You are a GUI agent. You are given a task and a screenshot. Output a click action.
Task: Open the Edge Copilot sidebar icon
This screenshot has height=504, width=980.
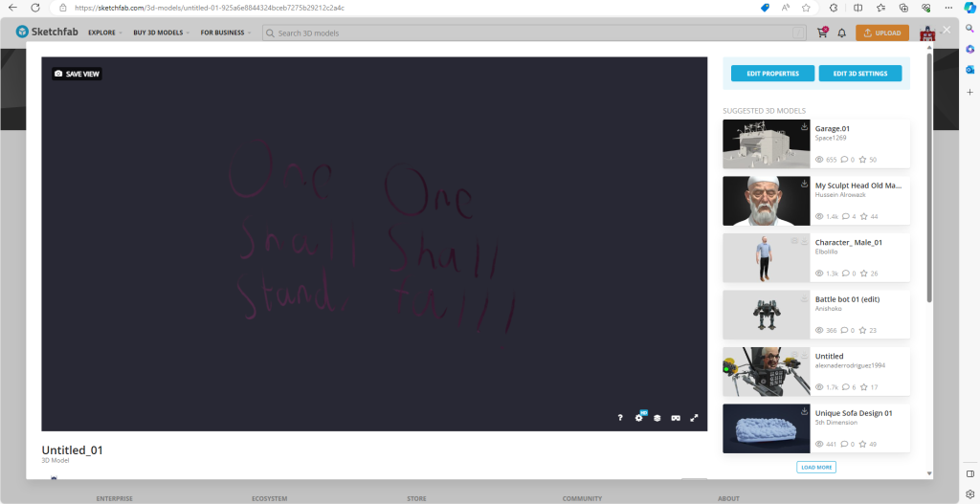[969, 8]
